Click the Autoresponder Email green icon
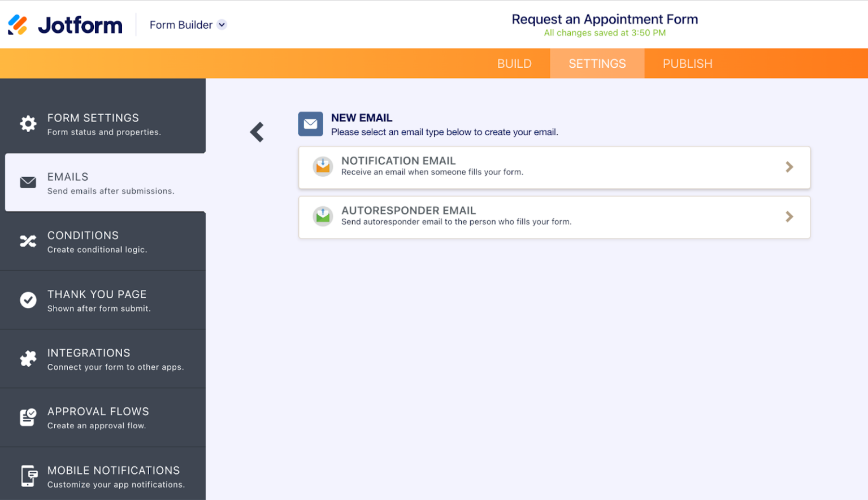 (x=323, y=216)
